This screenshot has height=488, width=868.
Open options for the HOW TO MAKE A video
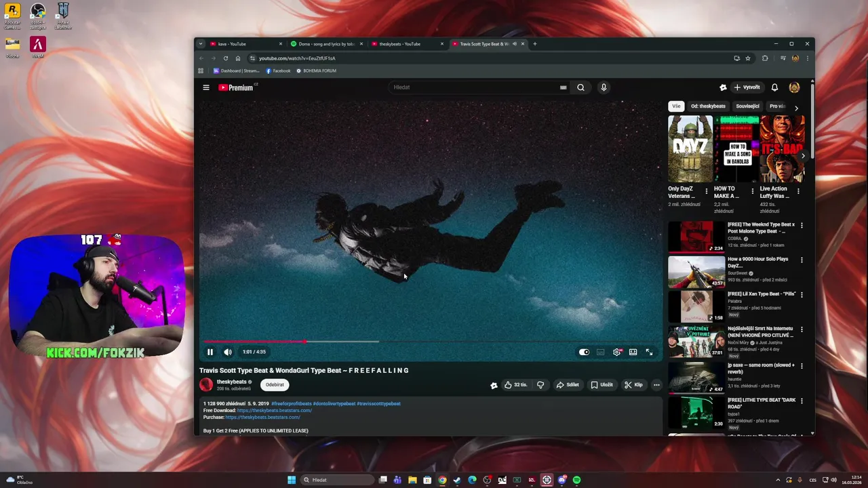click(x=752, y=191)
